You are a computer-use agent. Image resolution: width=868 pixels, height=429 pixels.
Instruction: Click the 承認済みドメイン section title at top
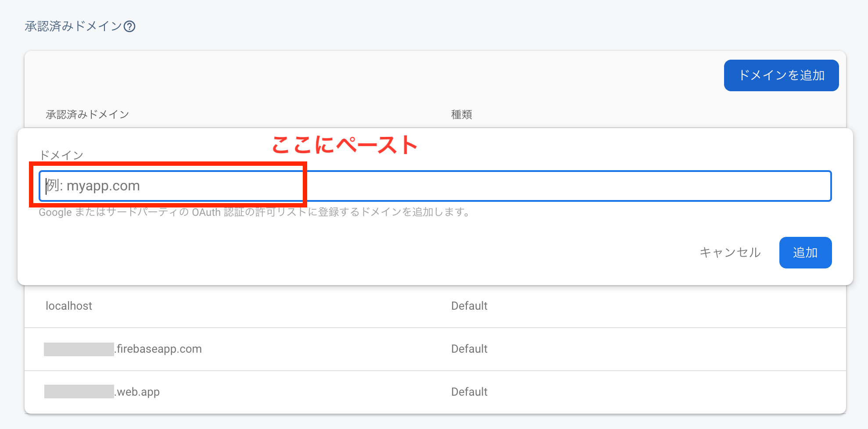point(73,26)
